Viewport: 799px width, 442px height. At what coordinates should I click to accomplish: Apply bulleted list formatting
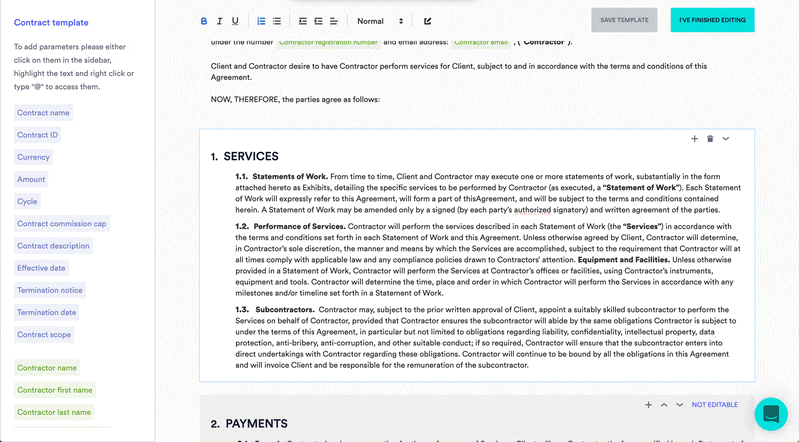(x=277, y=21)
